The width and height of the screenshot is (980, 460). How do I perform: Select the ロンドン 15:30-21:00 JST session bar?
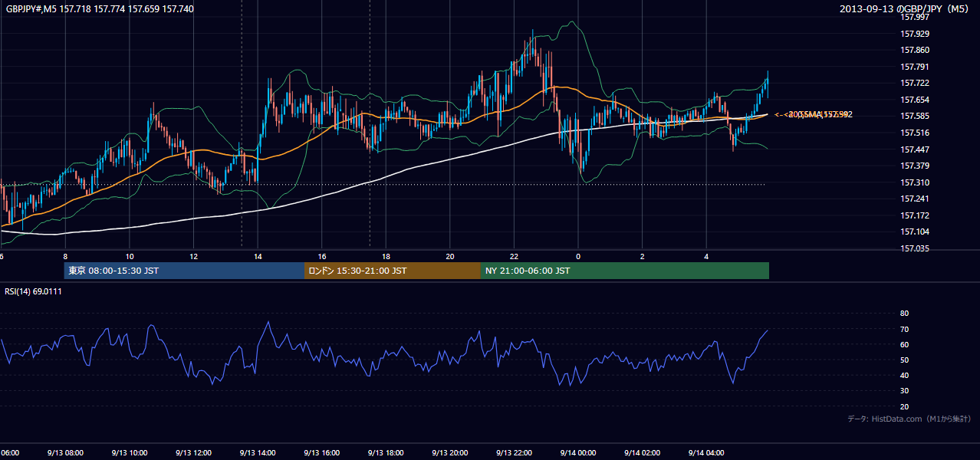pos(393,271)
